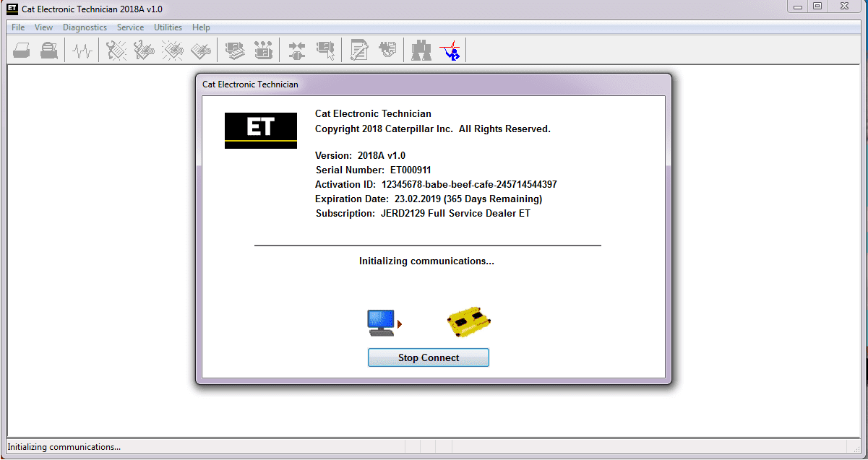Click the Caterpillar copyright 2018 text line

433,129
